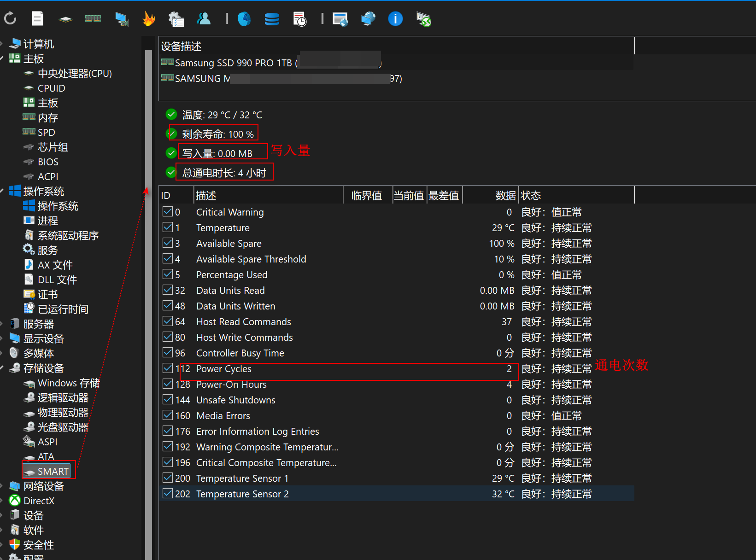The image size is (756, 560).
Task: Click the monitor with green X icon
Action: (423, 19)
